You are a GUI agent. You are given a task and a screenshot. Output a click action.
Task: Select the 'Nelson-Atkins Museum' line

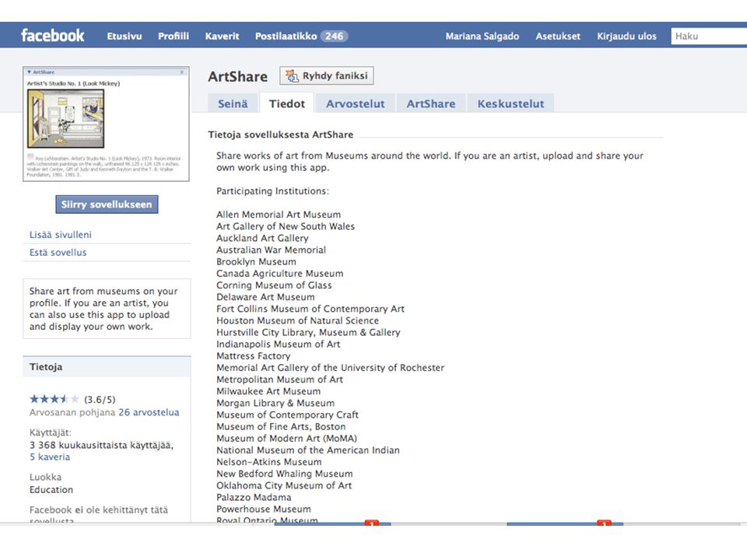(268, 462)
